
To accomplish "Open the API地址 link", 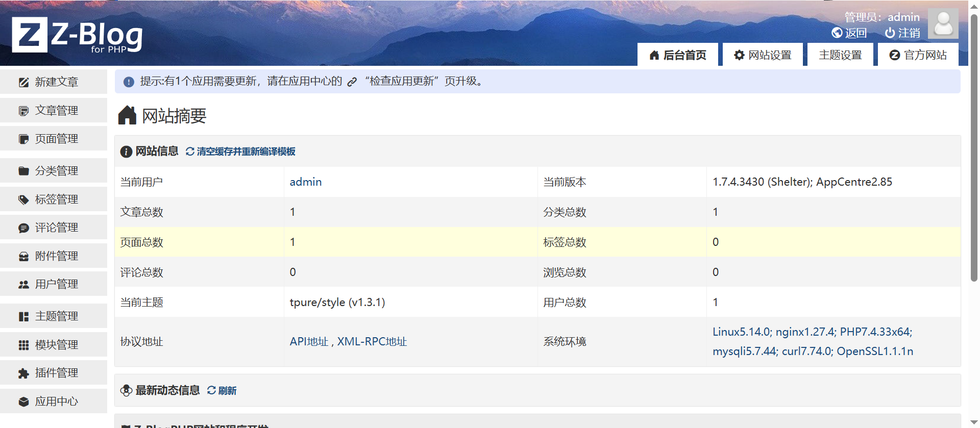I will (x=309, y=342).
